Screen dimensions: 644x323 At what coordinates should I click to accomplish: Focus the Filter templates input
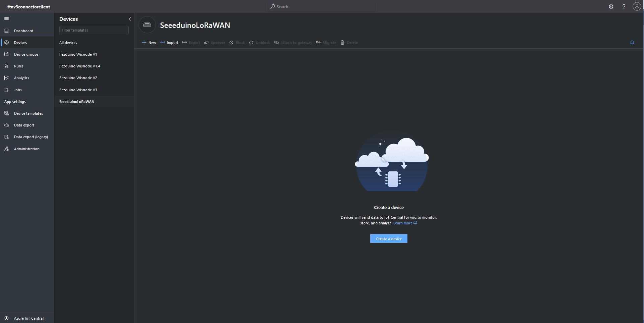(x=94, y=30)
